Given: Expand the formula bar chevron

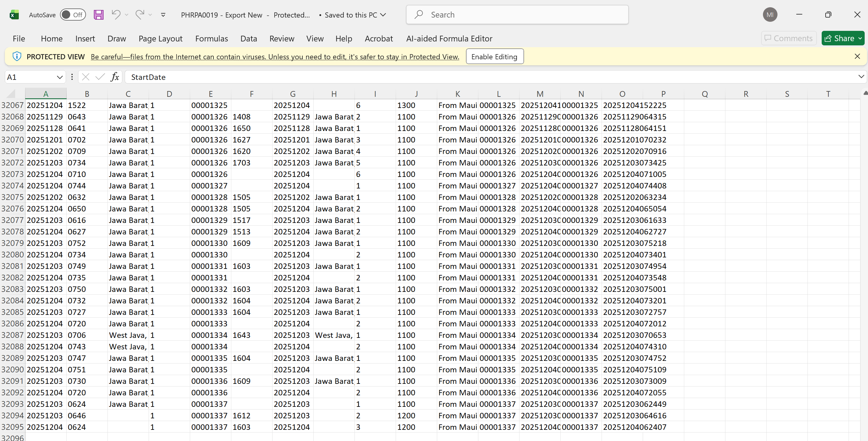Looking at the screenshot, I should pos(861,77).
